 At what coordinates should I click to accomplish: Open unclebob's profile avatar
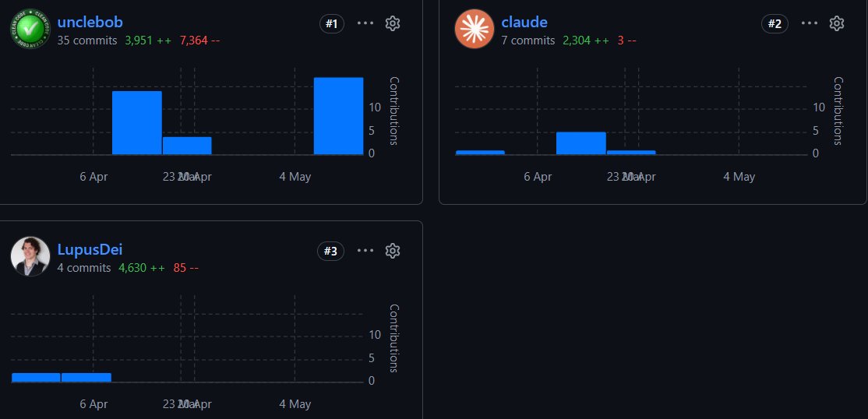tap(30, 29)
